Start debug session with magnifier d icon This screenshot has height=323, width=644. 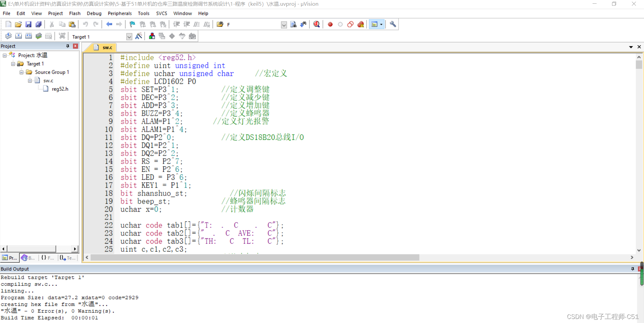coord(316,24)
